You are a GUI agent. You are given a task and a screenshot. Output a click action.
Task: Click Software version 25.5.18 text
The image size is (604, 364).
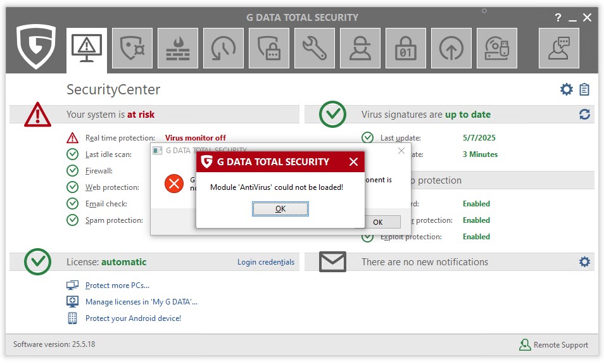point(54,344)
